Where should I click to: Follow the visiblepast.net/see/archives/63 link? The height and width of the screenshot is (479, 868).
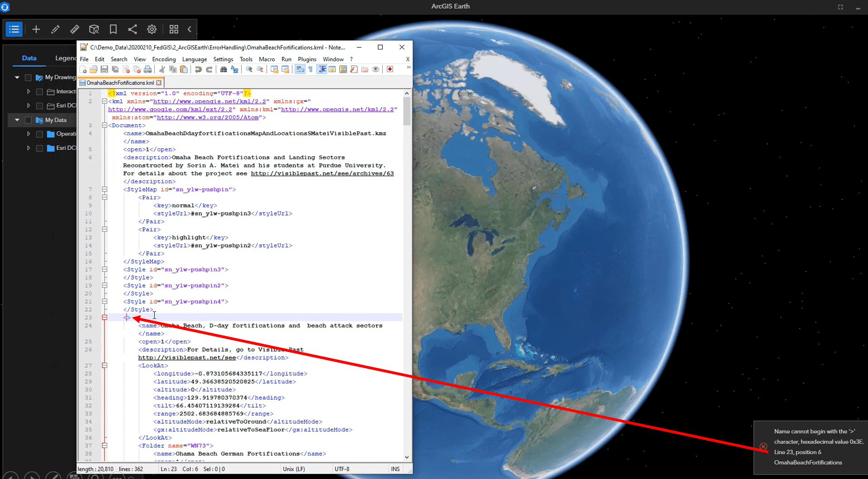(x=322, y=174)
